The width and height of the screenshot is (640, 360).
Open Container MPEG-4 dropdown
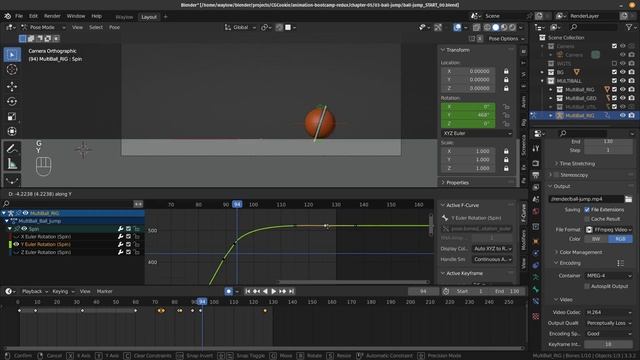coord(609,276)
